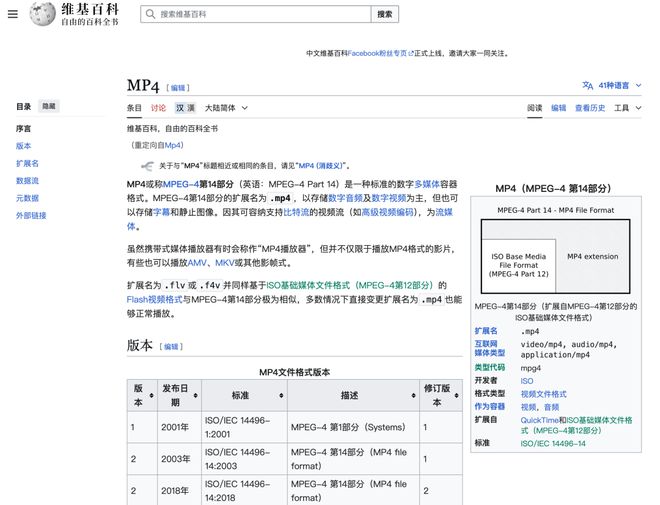The height and width of the screenshot is (505, 660).
Task: Open the 比特流 link
Action: (x=296, y=212)
